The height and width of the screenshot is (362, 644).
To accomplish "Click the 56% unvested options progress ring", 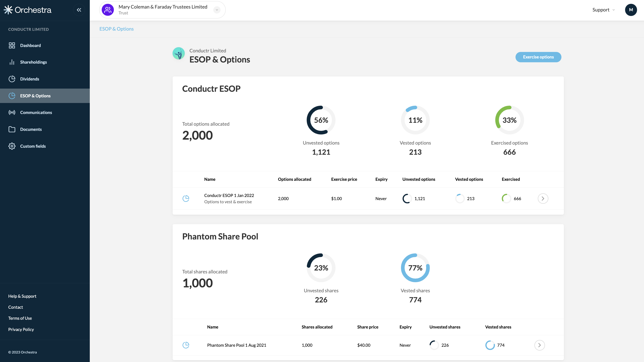I will coord(321,120).
